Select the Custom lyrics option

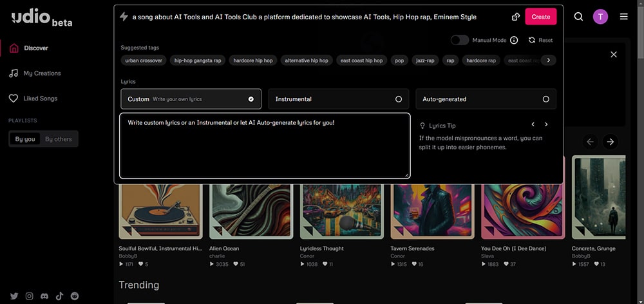(191, 99)
